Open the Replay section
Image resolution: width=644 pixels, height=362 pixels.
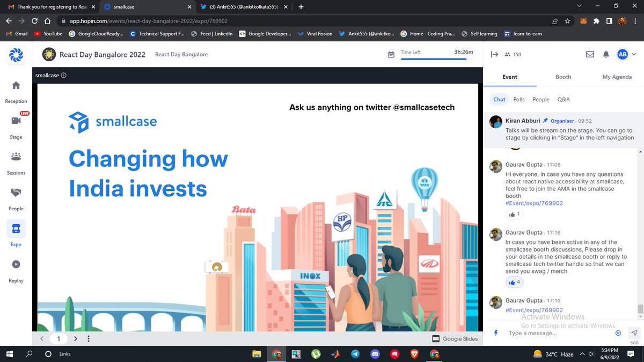click(x=16, y=270)
